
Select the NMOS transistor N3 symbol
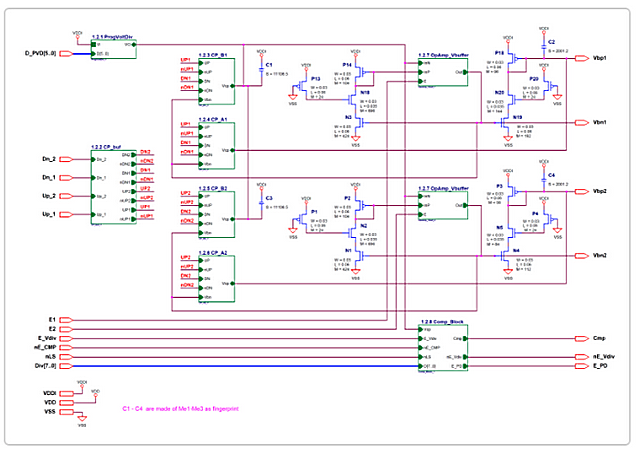[x=359, y=122]
